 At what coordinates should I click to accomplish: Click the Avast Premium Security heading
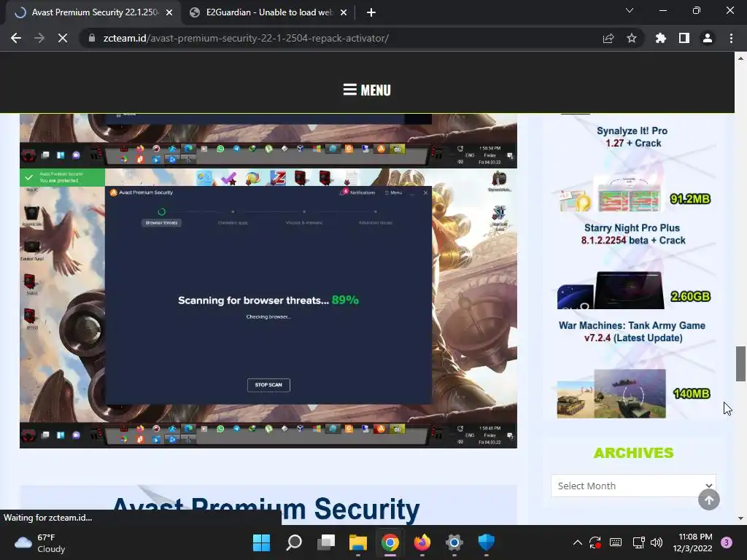click(266, 510)
